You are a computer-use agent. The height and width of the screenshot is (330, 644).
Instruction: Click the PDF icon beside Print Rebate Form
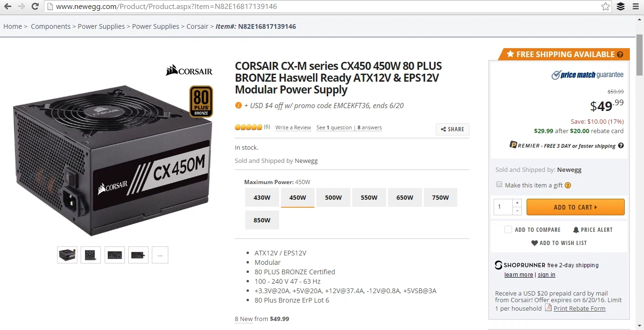[548, 307]
